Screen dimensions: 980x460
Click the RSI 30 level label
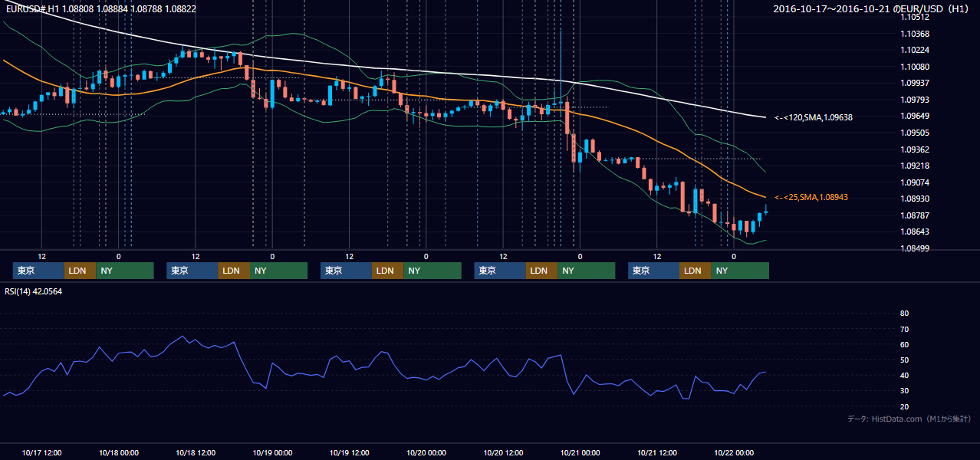click(904, 391)
